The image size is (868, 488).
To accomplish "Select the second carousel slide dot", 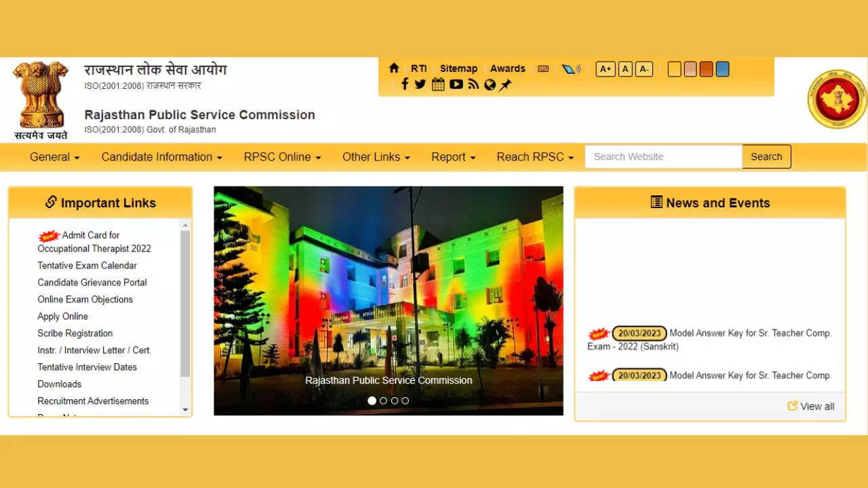I will (383, 401).
